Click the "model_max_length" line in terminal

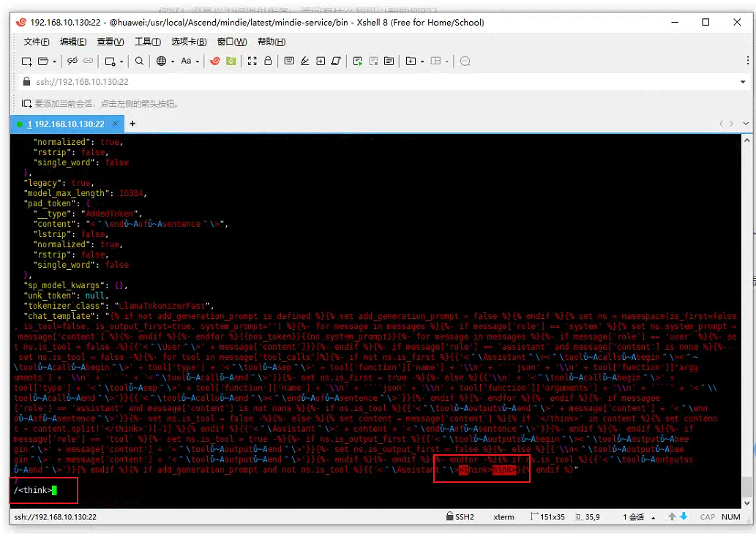point(85,193)
